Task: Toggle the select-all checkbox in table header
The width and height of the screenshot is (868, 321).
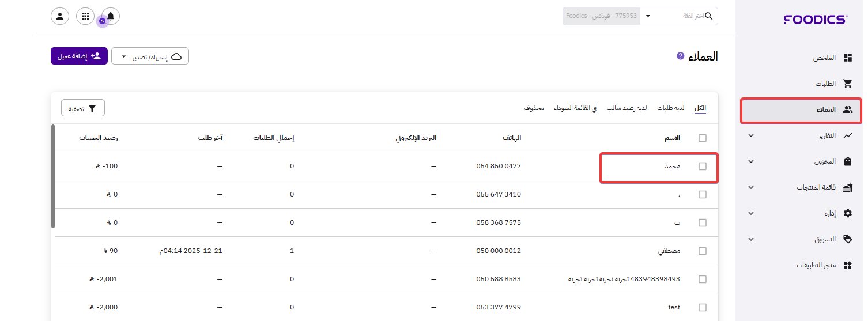Action: click(x=702, y=138)
